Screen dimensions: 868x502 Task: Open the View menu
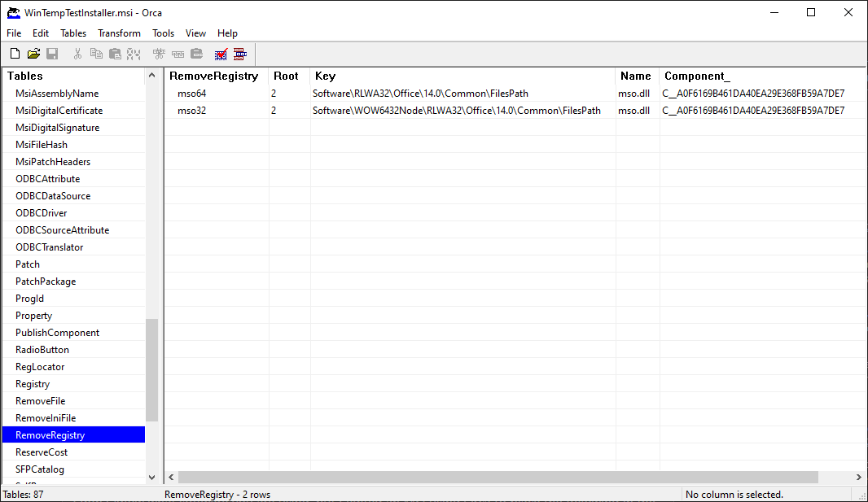click(195, 33)
